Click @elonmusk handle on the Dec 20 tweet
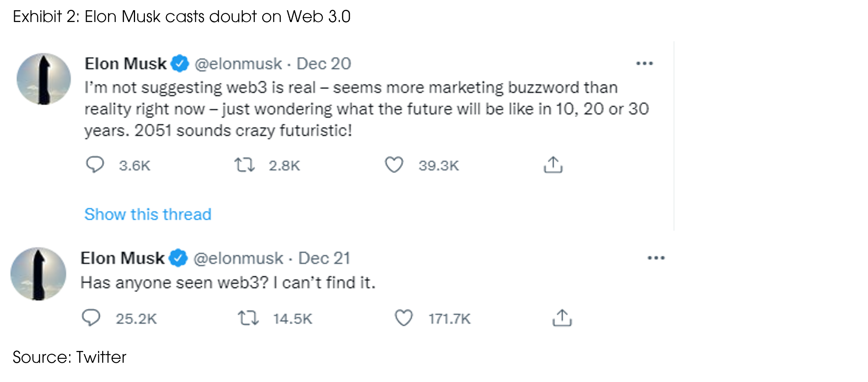Screen dimensions: 868x382 238,64
